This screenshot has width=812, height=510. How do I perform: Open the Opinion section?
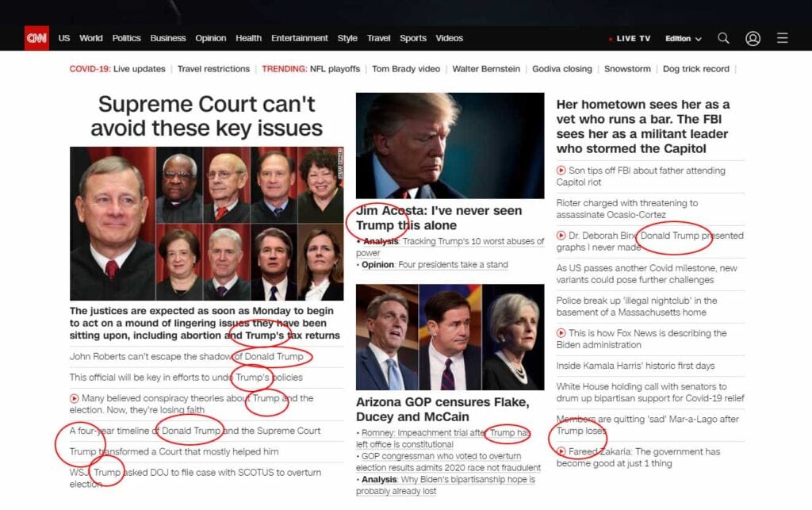coord(210,38)
